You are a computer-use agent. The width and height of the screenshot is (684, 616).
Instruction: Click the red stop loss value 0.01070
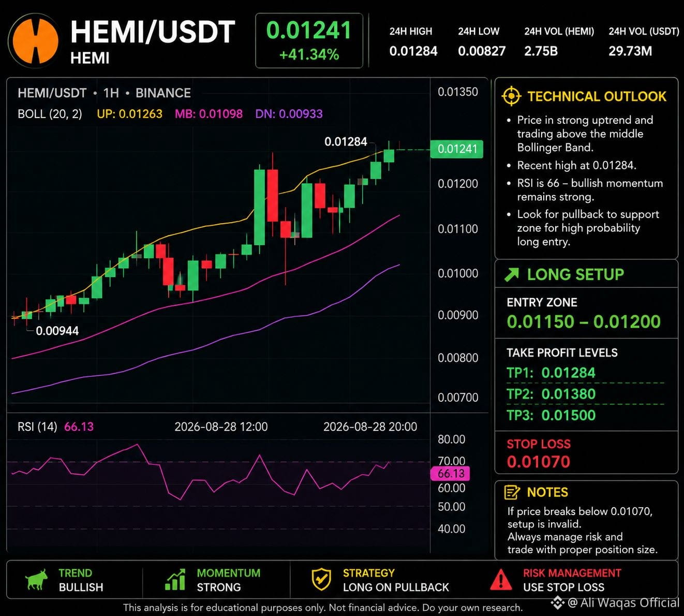(539, 462)
